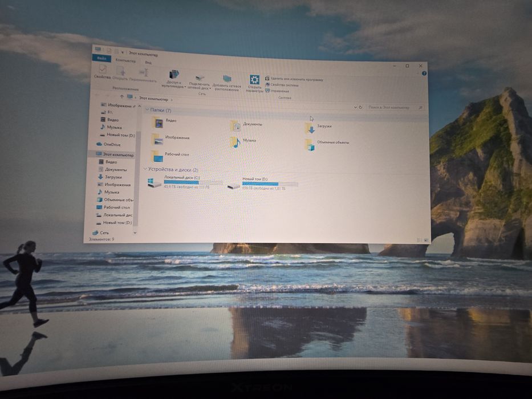Open the blue help question-mark icon
Screen dimensions: 532x399
coord(424,74)
